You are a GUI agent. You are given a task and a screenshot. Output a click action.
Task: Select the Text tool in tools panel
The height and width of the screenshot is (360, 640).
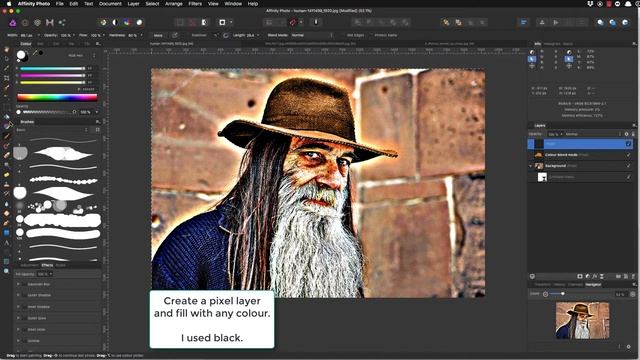click(7, 243)
